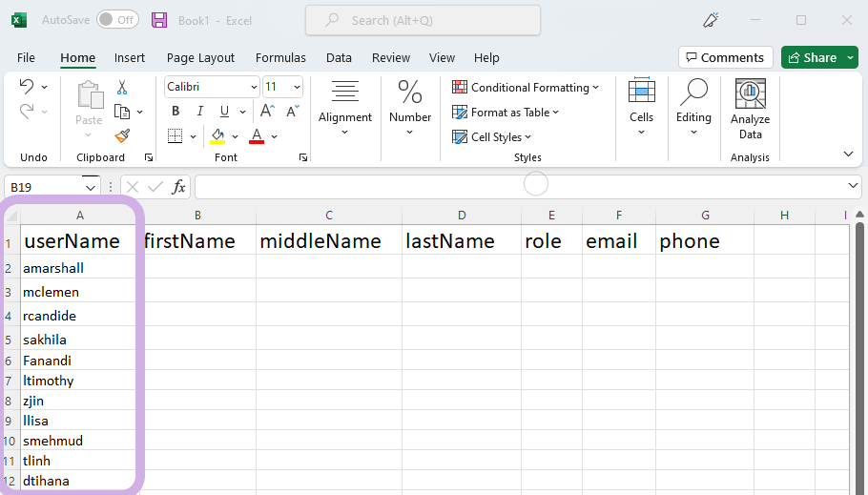Expand the Conditional Formatting dropdown
Image resolution: width=868 pixels, height=495 pixels.
526,88
